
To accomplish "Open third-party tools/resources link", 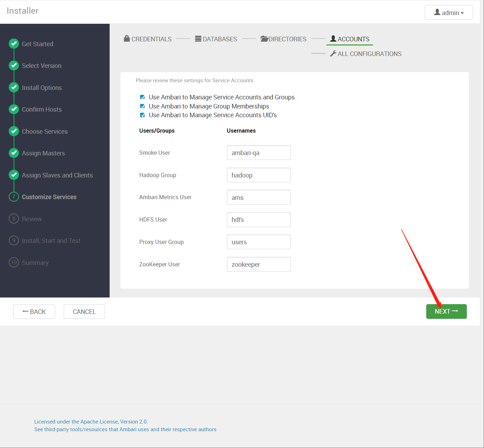I will tap(125, 429).
